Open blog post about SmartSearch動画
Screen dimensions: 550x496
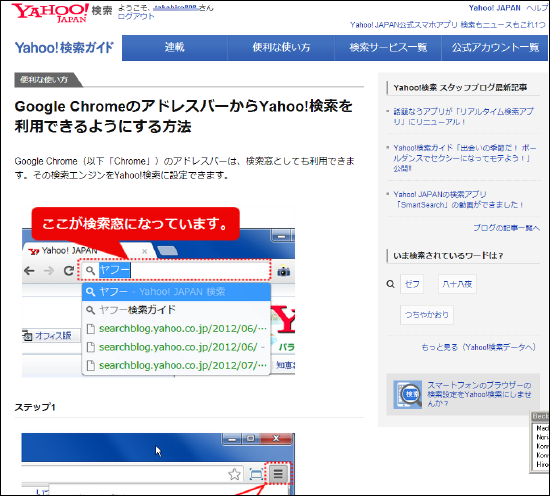pyautogui.click(x=458, y=199)
